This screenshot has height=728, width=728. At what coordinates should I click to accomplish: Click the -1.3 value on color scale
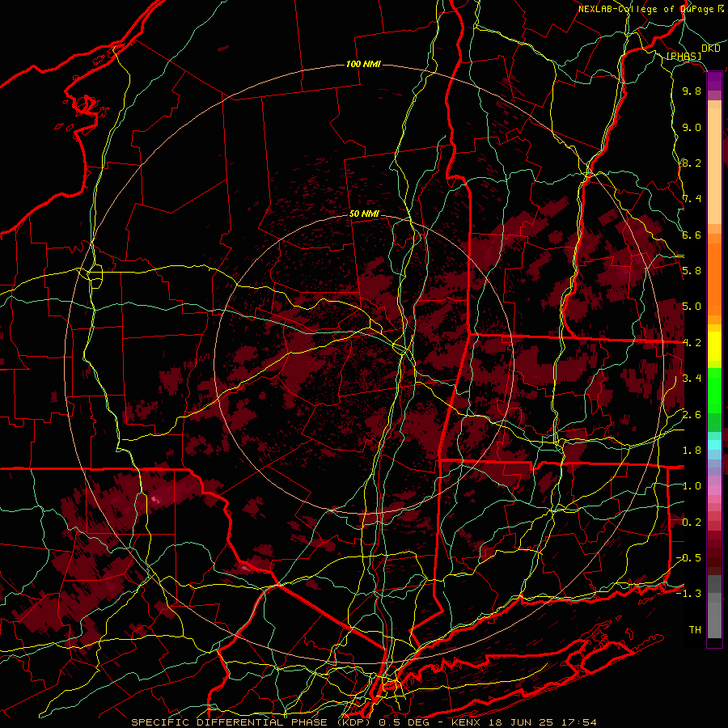688,594
